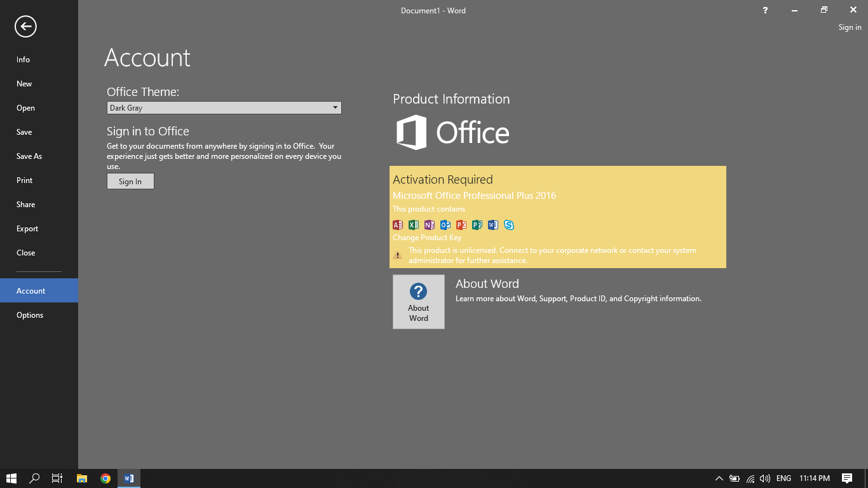This screenshot has height=488, width=868.
Task: Click the yellow warning triangle icon
Action: 398,255
